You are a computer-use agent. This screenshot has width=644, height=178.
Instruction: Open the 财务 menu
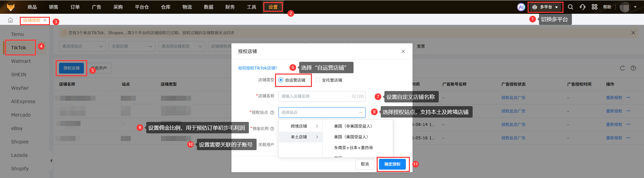point(230,7)
